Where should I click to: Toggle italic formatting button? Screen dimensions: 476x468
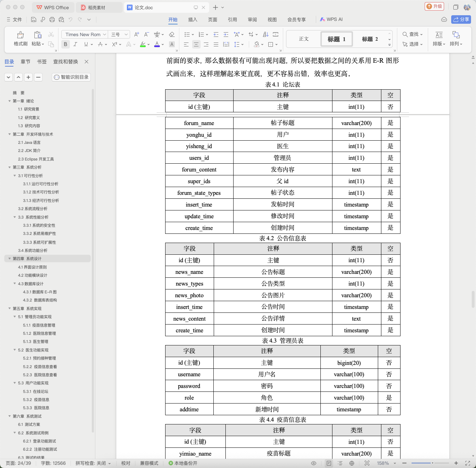coord(75,44)
